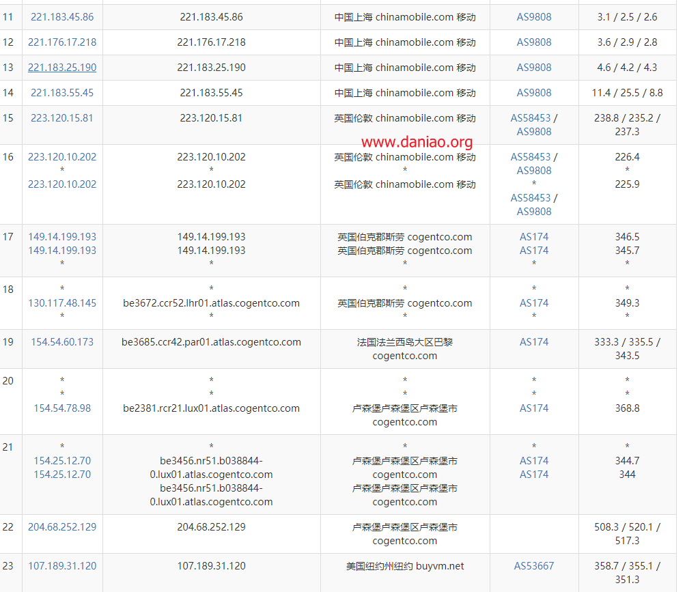Screen dimensions: 700x592
Task: Select hostname be3672.ccr52.lhr01.atlas.cogentco.com
Action: tap(211, 303)
